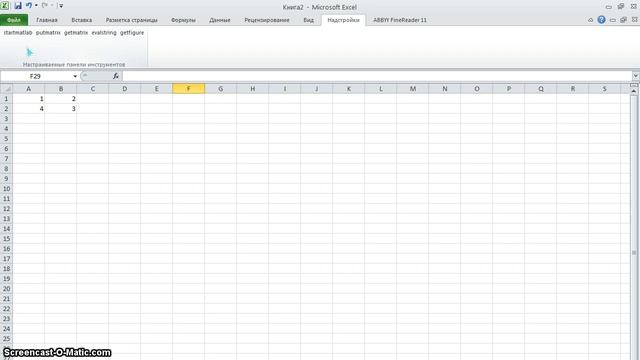Select column A header
The image size is (640, 360).
pos(29,89)
